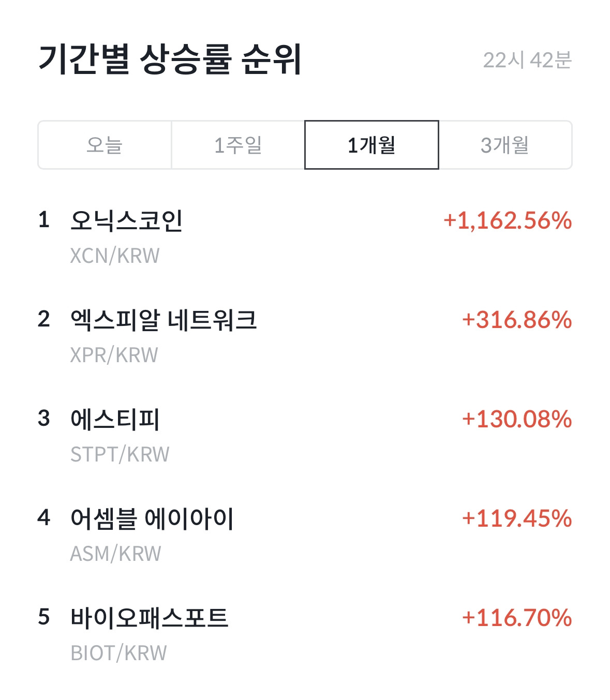Click the XCN/KRW trading pair label
This screenshot has width=610, height=700.
(115, 256)
